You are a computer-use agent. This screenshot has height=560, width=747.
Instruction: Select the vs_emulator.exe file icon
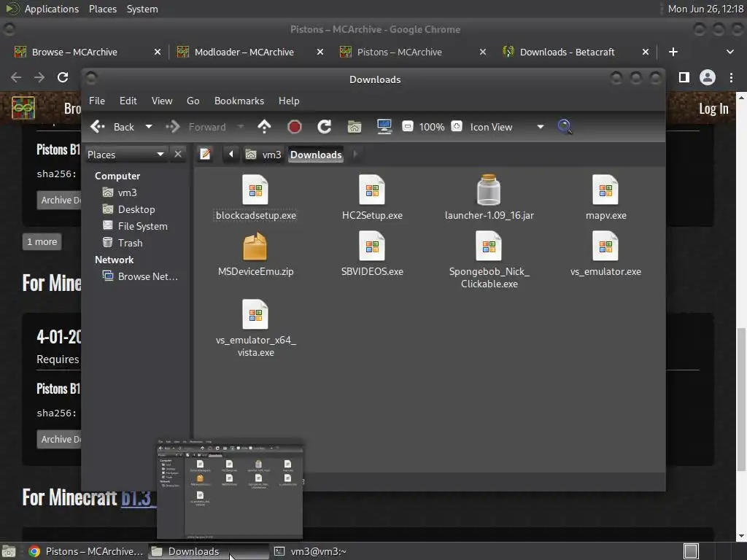[x=605, y=246]
